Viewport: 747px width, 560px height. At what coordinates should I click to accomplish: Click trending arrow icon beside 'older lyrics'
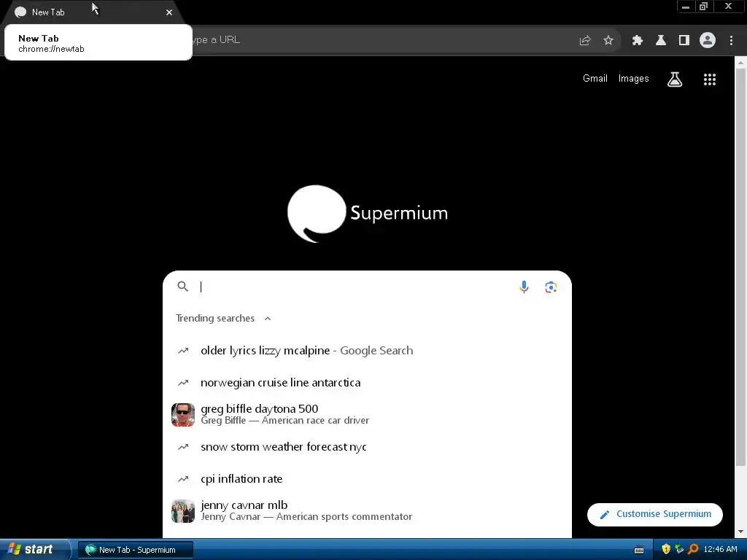click(183, 351)
